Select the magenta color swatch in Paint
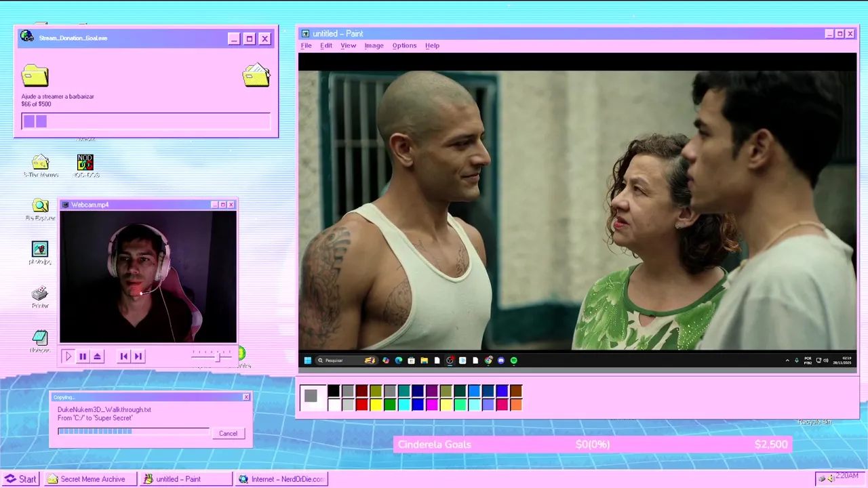 [432, 405]
